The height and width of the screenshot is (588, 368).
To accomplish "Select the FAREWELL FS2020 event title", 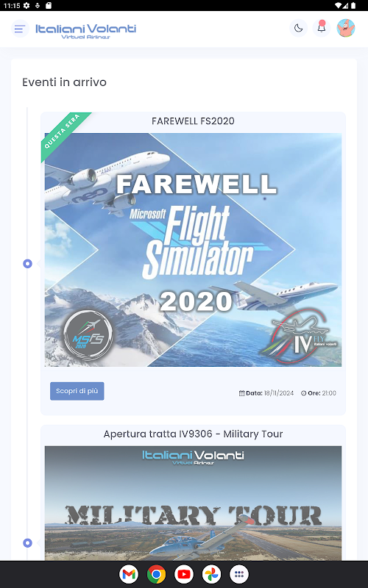I will coord(193,121).
